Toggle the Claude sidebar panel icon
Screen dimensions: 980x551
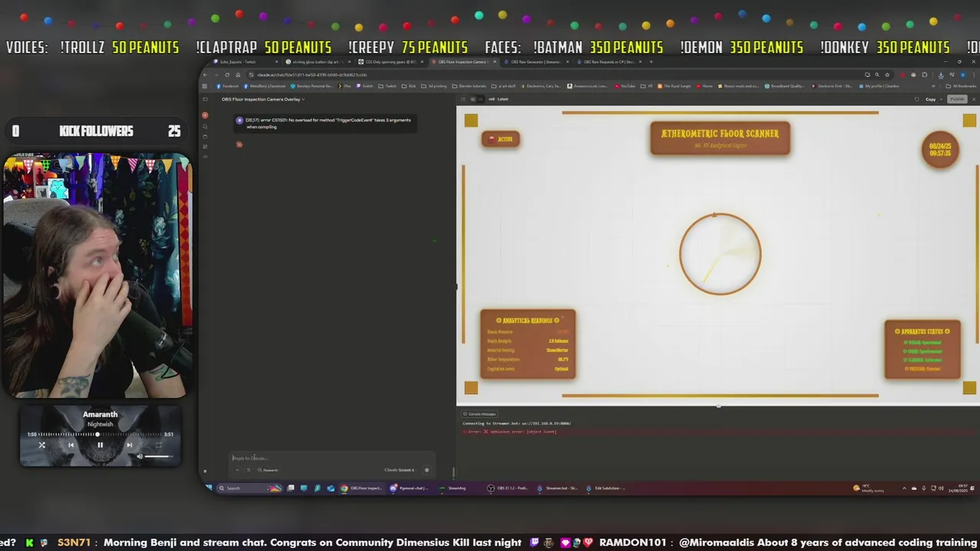(x=204, y=99)
